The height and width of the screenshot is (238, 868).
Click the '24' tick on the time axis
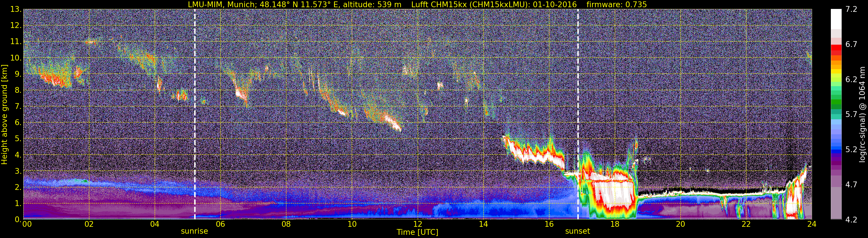812,224
